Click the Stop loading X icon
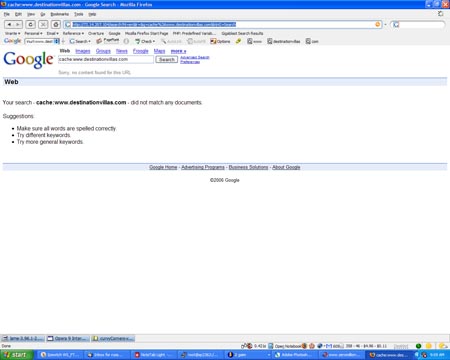 [x=43, y=24]
